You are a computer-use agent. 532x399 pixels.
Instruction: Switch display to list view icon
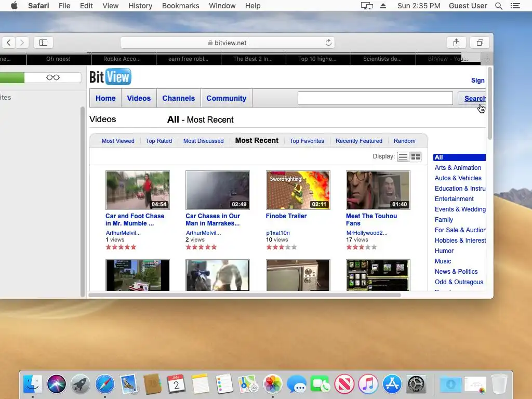coord(403,157)
